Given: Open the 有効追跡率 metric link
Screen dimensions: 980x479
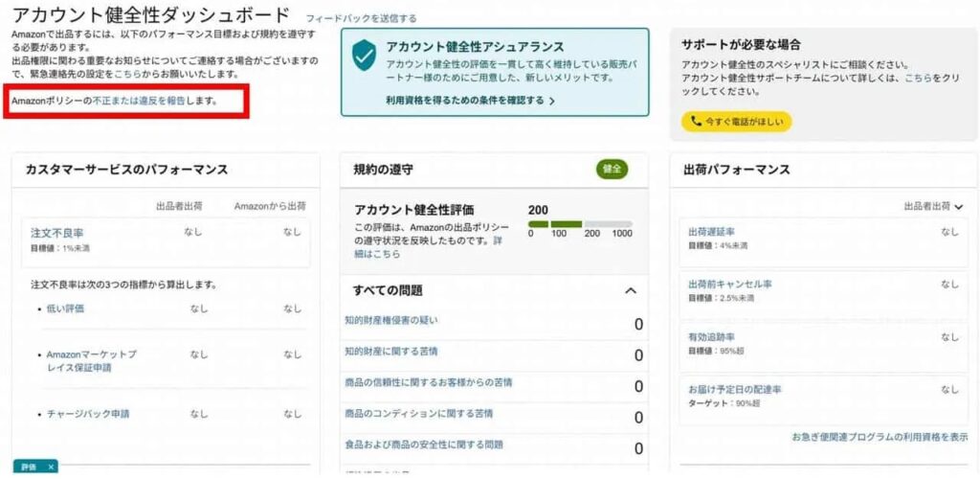Looking at the screenshot, I should [x=711, y=337].
